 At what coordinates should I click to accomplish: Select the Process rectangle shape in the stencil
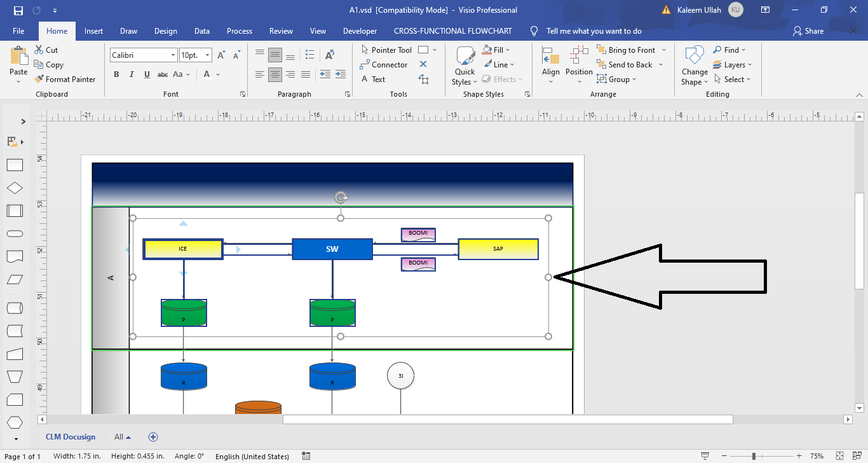click(x=15, y=164)
